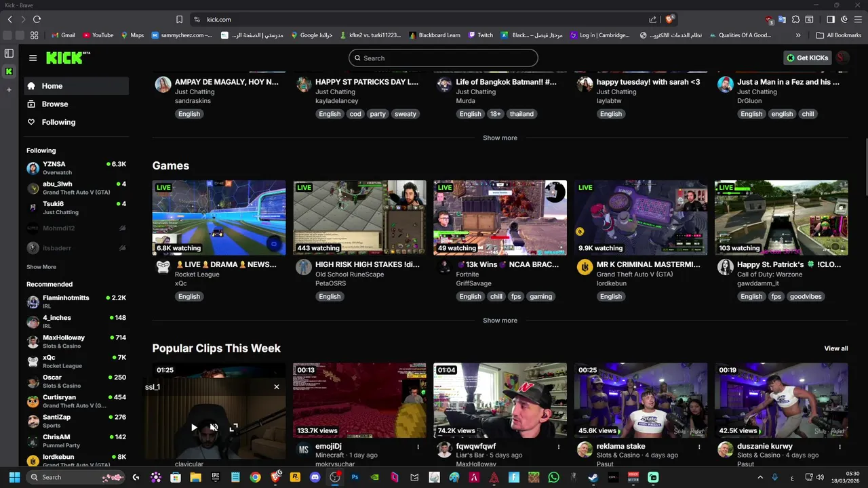Toggle the Brave sidebar panel button
Screen dimensions: 868x488
click(x=831, y=20)
